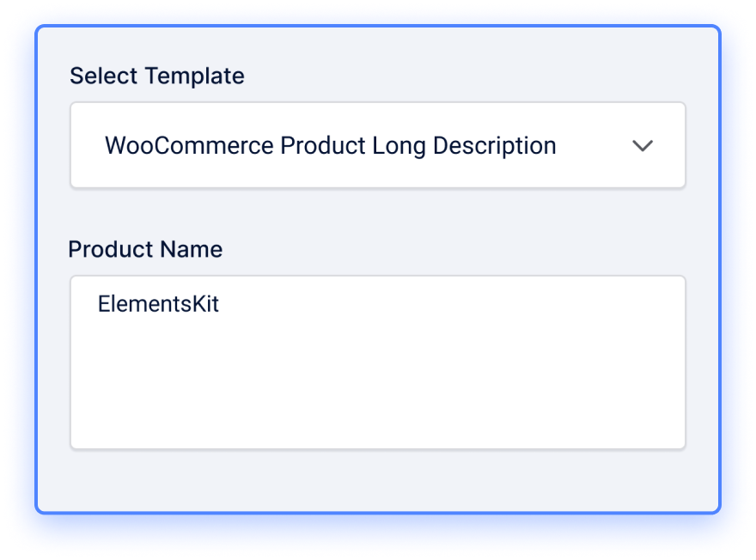Click the chevron arrow in template dropdown
756x560 pixels.
(x=643, y=145)
